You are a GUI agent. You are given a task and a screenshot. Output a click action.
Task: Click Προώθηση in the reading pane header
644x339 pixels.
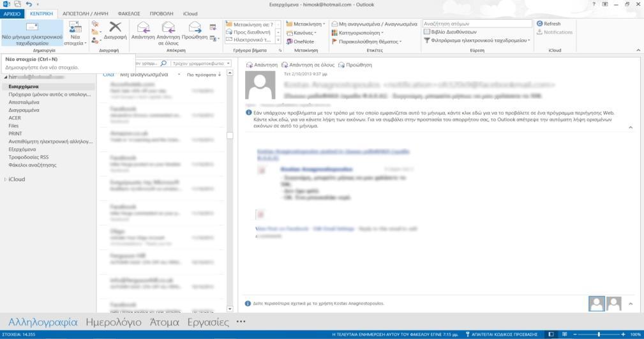tap(355, 65)
